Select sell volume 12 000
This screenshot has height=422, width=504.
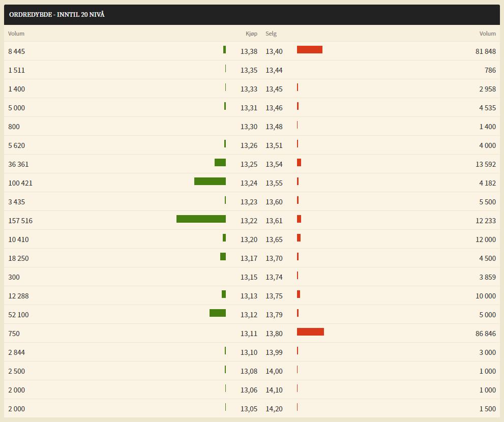[x=486, y=240]
